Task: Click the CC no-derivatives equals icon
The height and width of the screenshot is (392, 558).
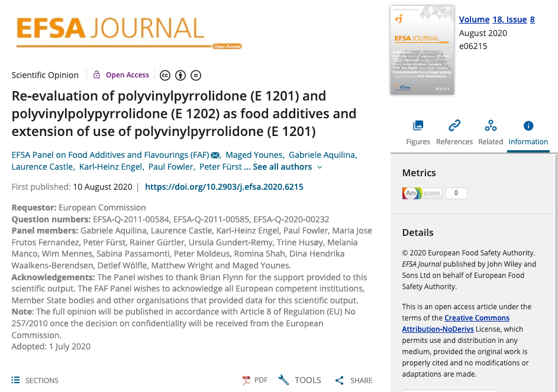Action: pos(195,75)
